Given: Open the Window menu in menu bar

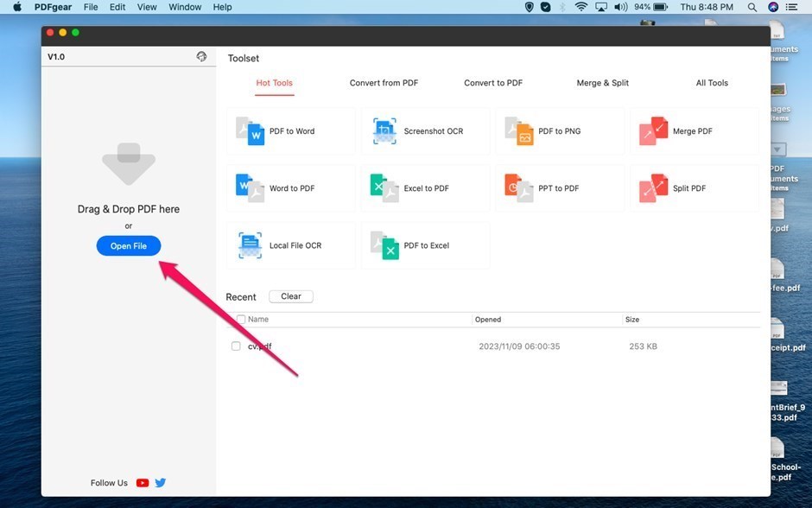Looking at the screenshot, I should 185,7.
